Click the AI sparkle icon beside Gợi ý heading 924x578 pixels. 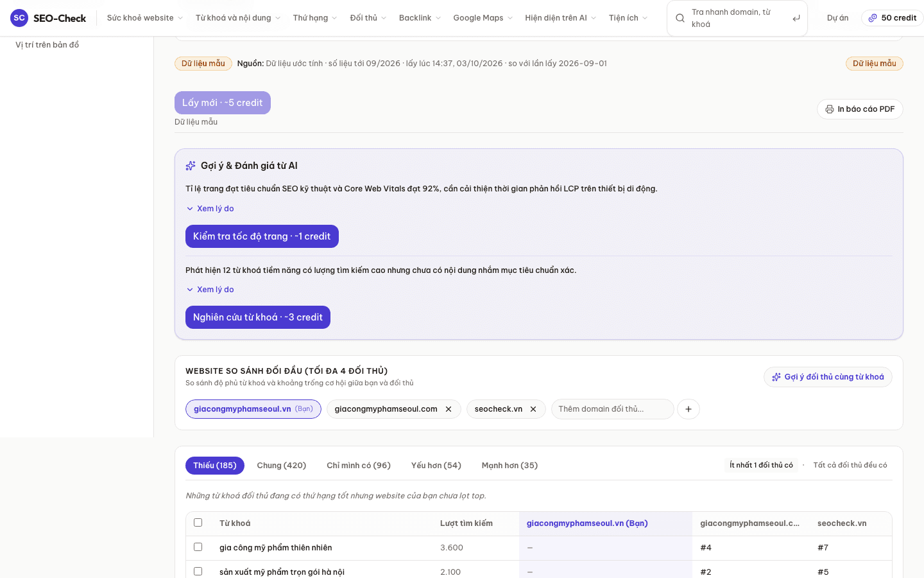[191, 166]
